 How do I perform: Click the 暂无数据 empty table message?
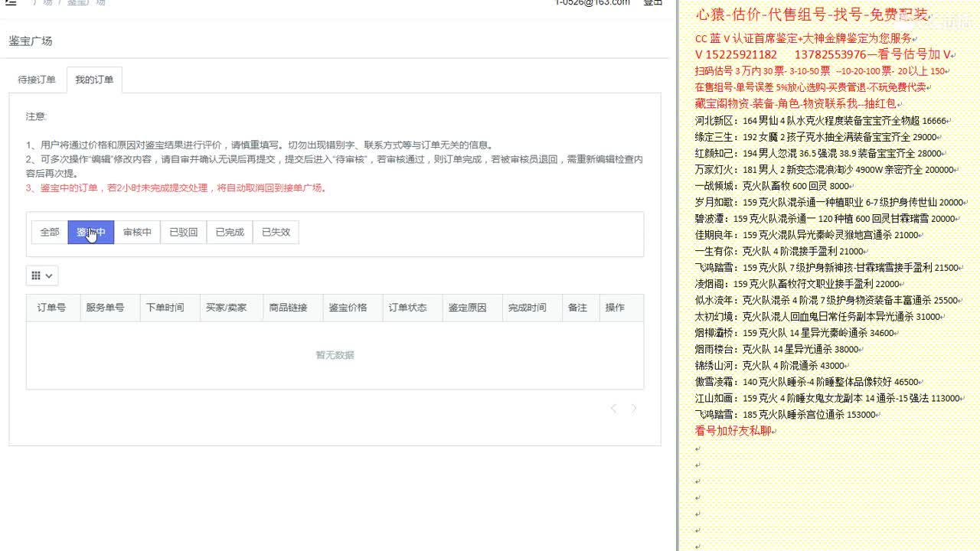coord(335,355)
